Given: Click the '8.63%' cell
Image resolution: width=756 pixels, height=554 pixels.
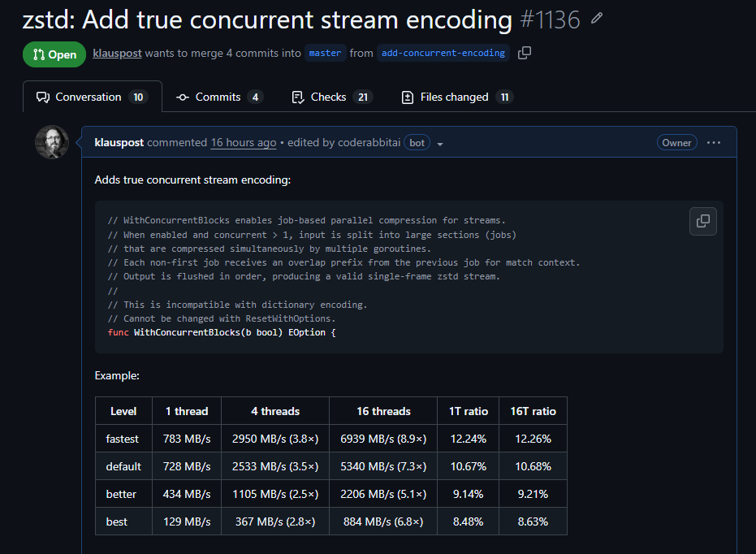Looking at the screenshot, I should pyautogui.click(x=533, y=522).
